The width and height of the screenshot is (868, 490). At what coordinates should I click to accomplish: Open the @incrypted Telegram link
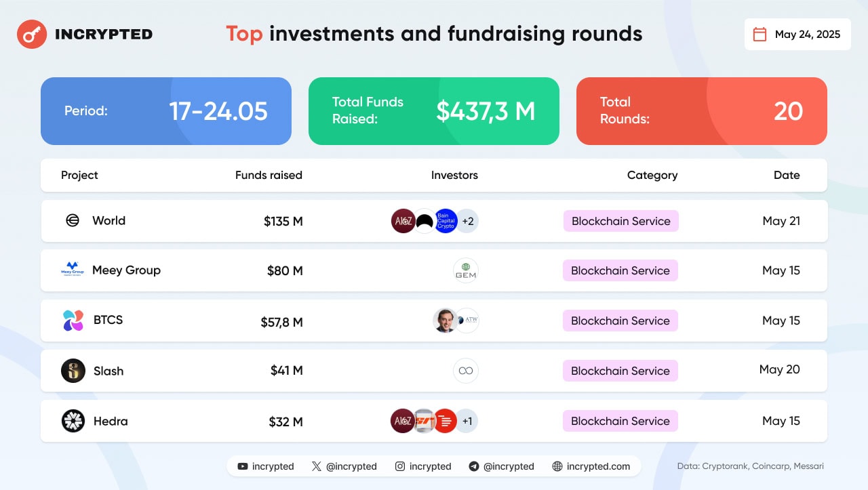(x=501, y=466)
